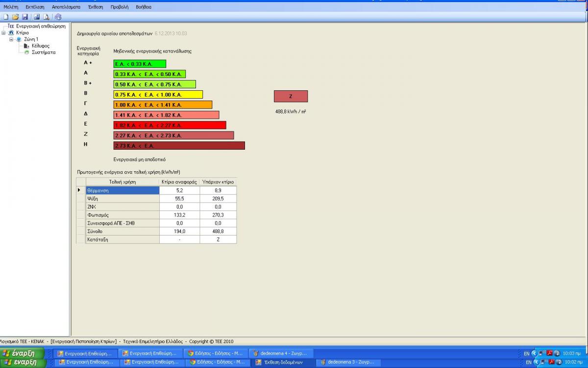Screen dimensions: 588x368
Task: Click the dark red H bar 2.73 K.A.
Action: [x=179, y=146]
